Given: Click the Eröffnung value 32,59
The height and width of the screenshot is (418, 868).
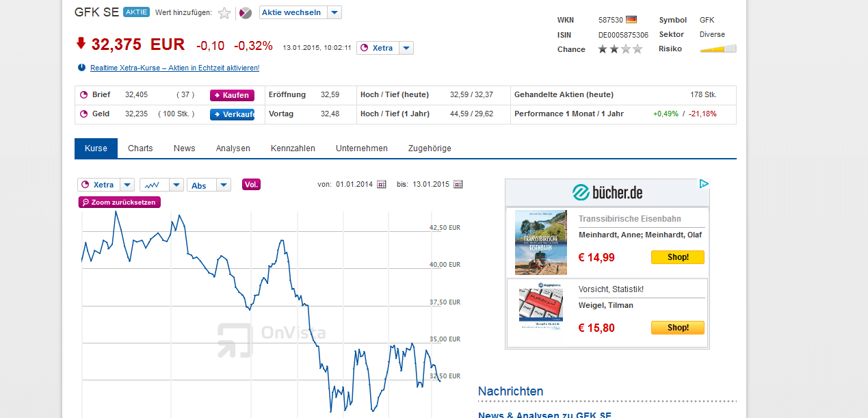Looking at the screenshot, I should point(330,94).
